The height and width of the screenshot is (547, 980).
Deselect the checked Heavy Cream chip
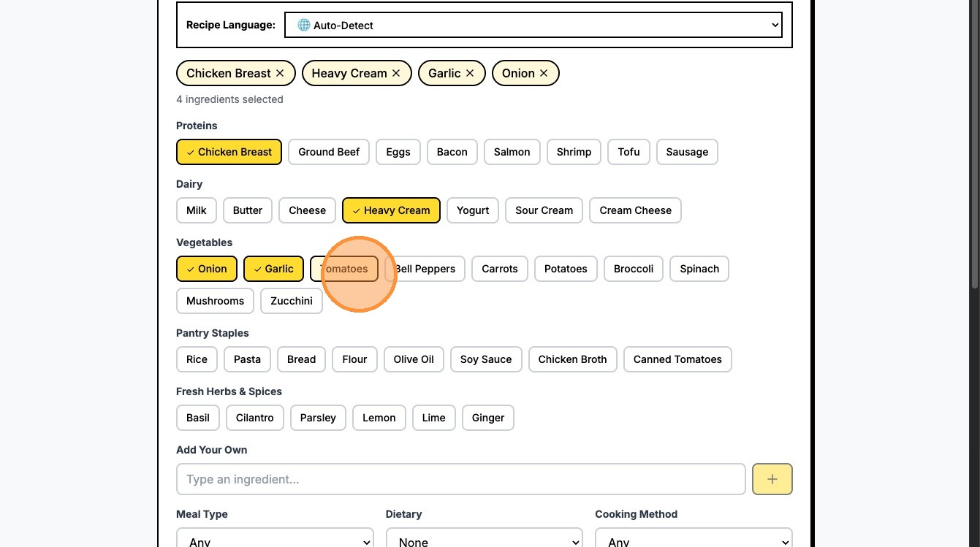pyautogui.click(x=391, y=210)
